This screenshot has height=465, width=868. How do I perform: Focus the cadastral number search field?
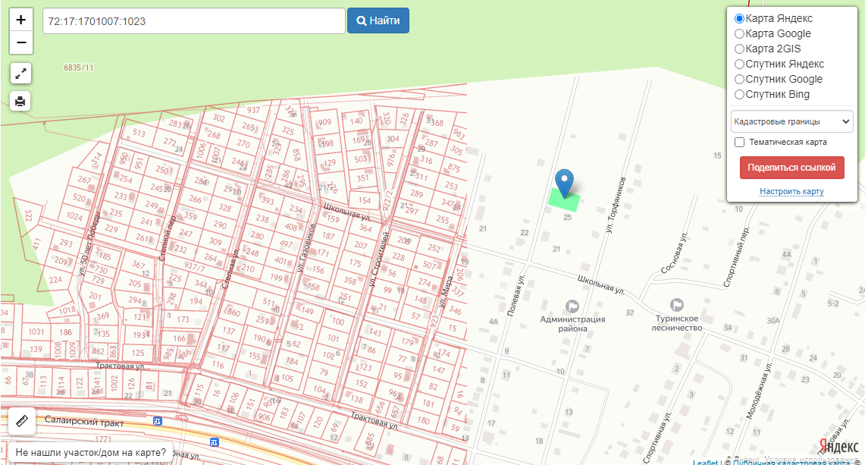[194, 21]
